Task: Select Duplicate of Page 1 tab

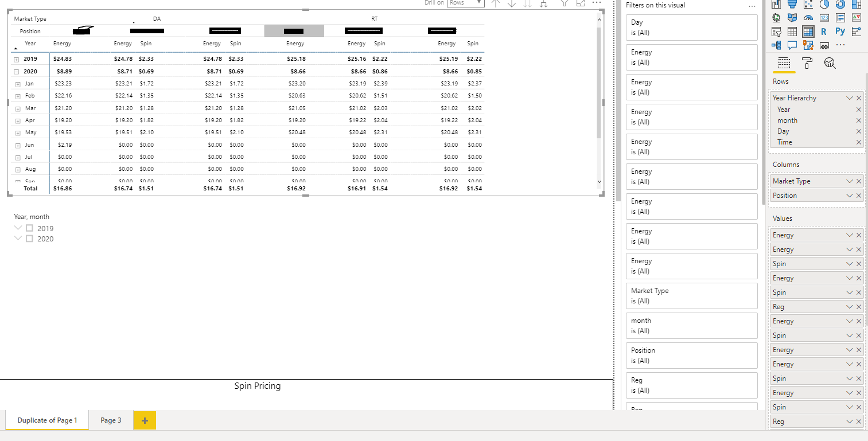Action: click(47, 420)
